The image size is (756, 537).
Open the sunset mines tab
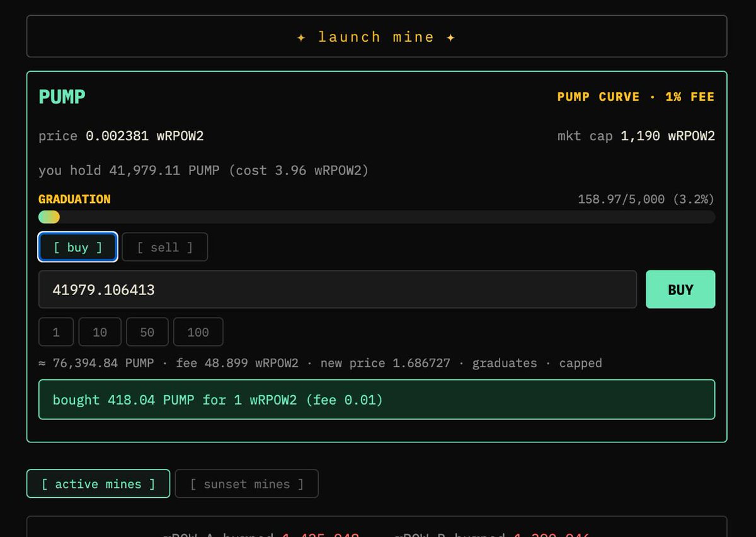pyautogui.click(x=246, y=484)
